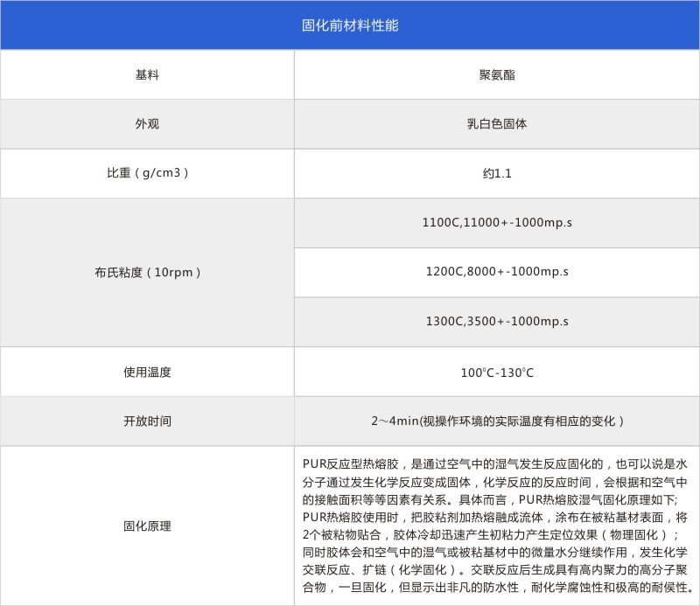This screenshot has width=700, height=606.
Task: Select the 开放时间 label cell
Action: tap(147, 421)
